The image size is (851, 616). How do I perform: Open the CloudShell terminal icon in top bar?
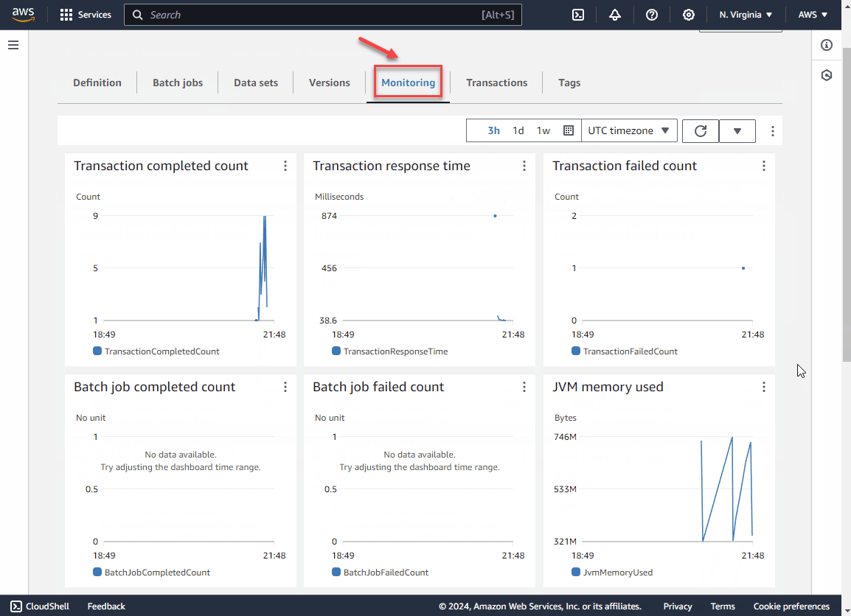(x=579, y=15)
